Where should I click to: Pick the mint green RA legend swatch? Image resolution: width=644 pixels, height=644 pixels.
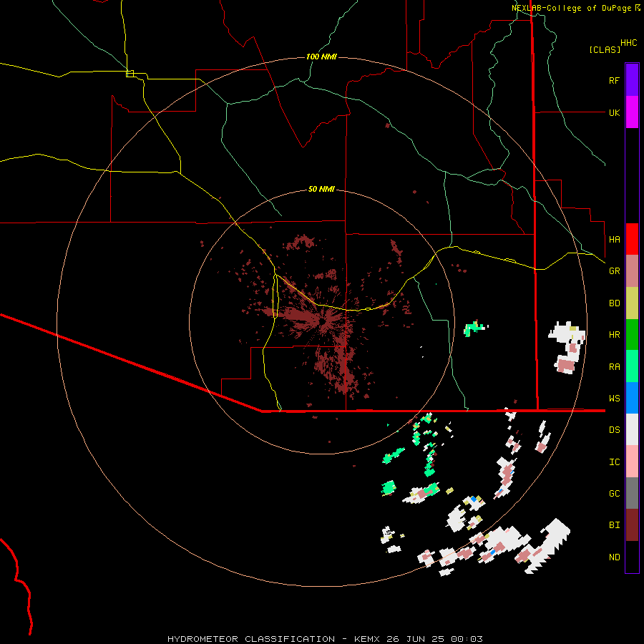632,366
